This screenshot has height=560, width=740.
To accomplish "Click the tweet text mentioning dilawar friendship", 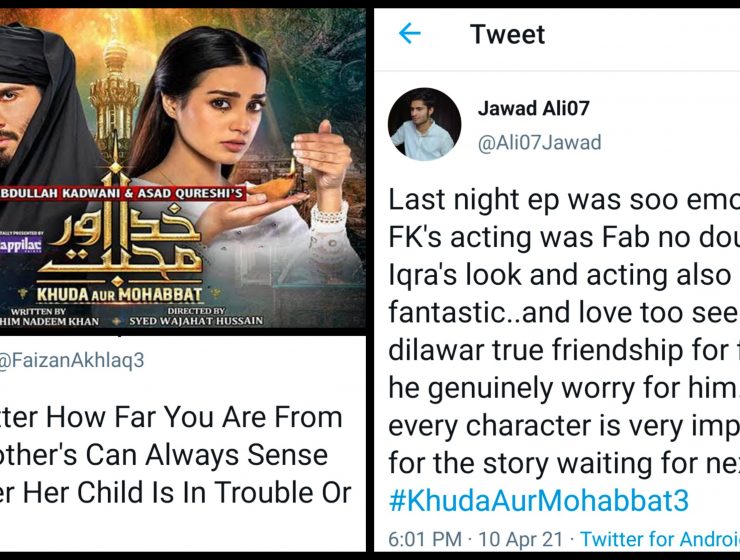I will tap(564, 350).
